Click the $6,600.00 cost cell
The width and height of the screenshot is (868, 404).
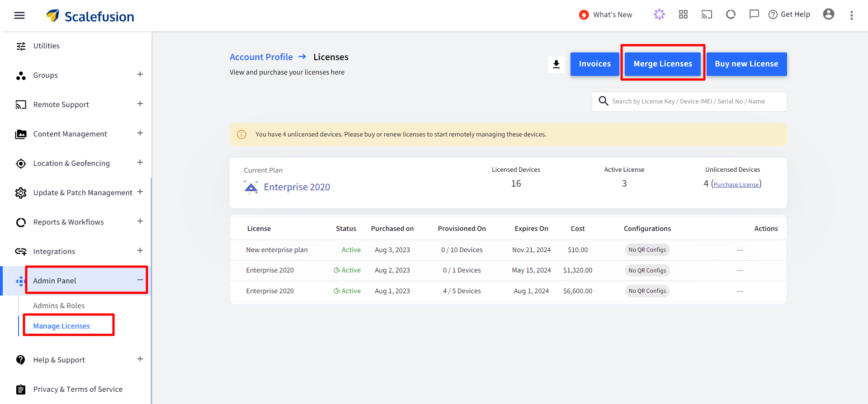tap(578, 291)
